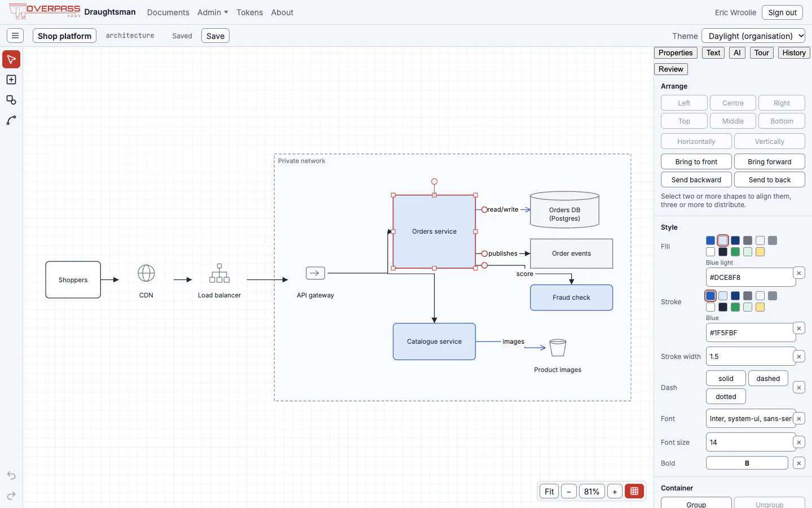Select the Load balancer icon
The image size is (812, 508).
[219, 273]
